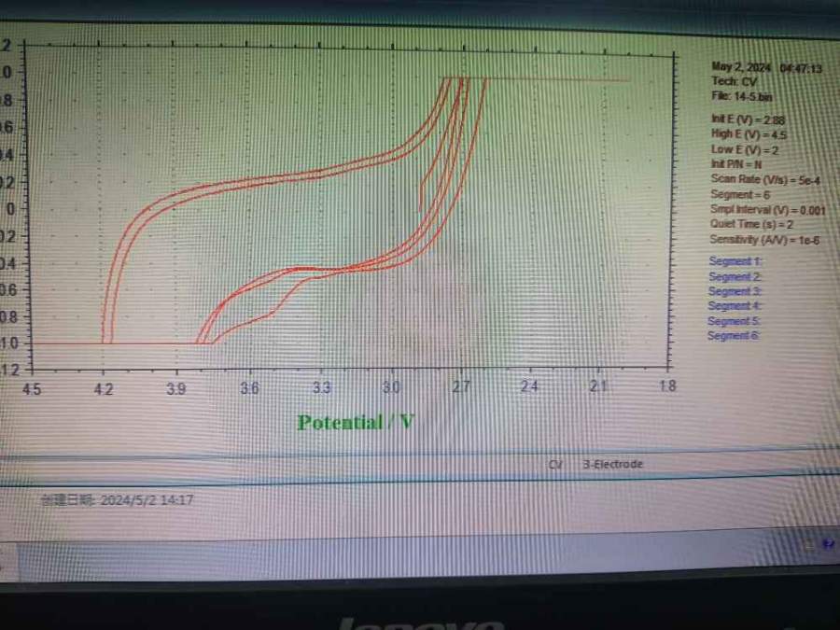
Task: Click the 3.9 x-axis tick label
Action: pos(176,388)
